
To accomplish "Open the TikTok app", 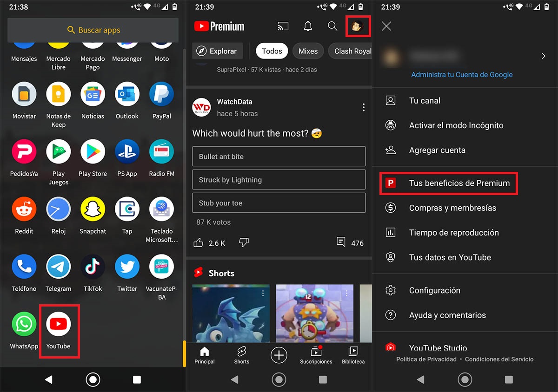I will pyautogui.click(x=93, y=267).
